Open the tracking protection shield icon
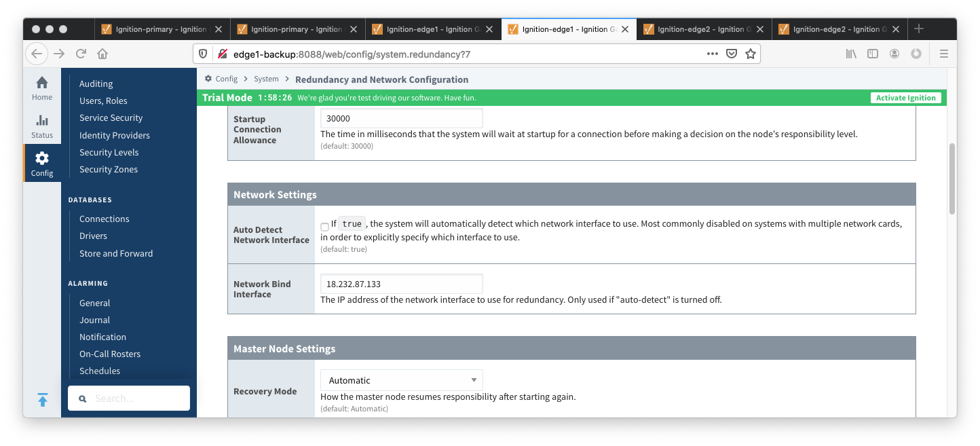This screenshot has height=446, width=980. [203, 54]
